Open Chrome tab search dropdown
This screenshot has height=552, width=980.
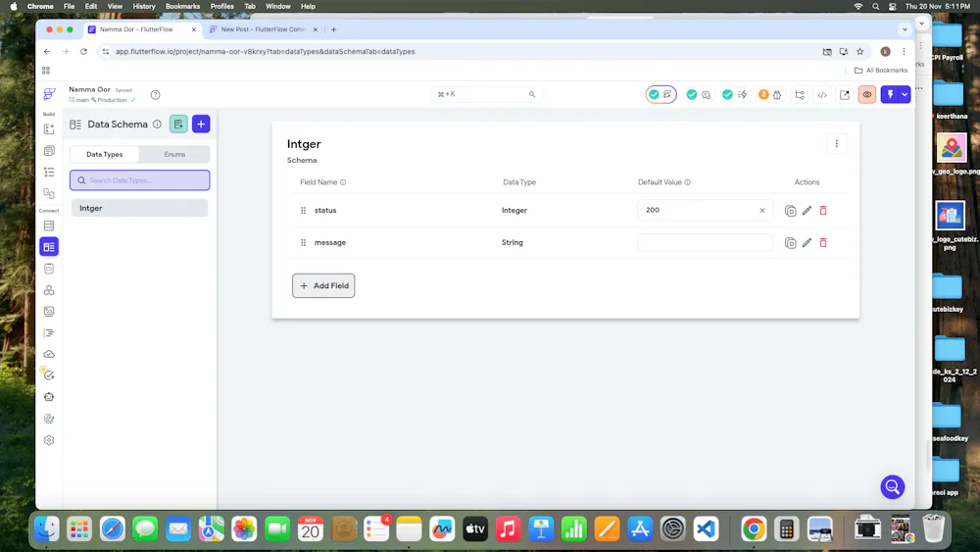(x=905, y=29)
